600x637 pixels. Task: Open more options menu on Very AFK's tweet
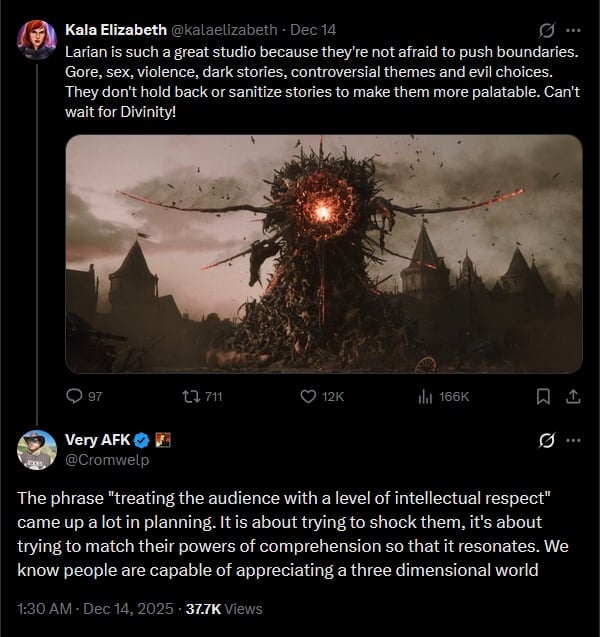click(x=573, y=440)
